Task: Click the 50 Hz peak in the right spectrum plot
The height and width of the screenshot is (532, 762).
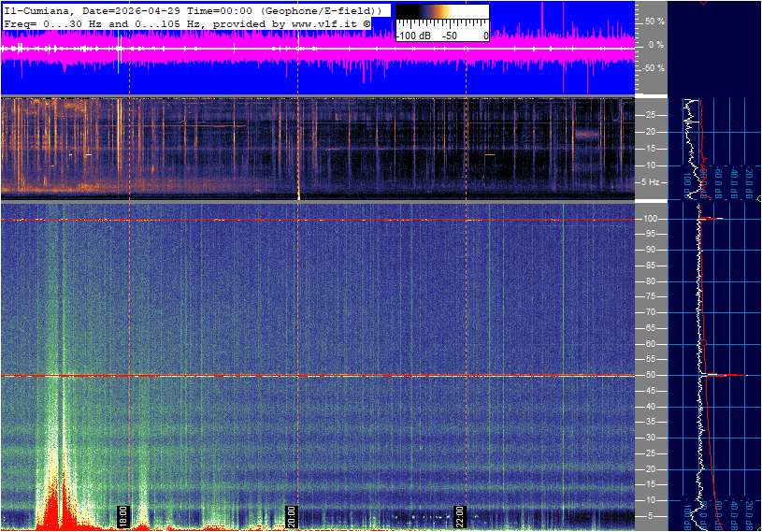Action: coord(724,375)
